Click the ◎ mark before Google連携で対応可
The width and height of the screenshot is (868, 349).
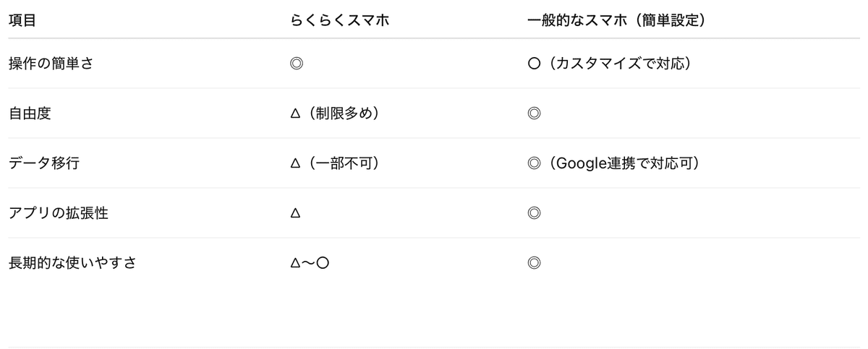click(x=535, y=163)
